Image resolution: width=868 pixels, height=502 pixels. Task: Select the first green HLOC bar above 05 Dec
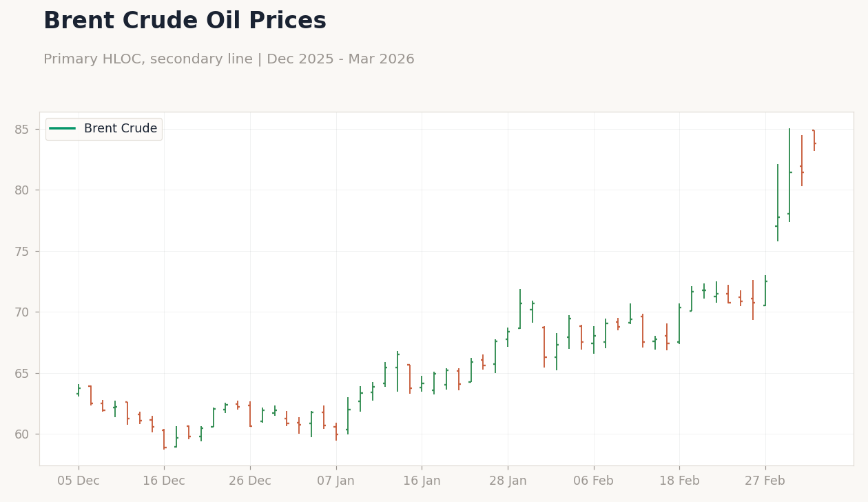pos(79,390)
